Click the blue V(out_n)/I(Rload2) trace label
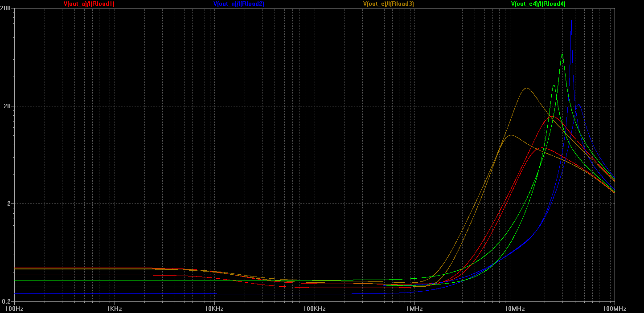 click(x=239, y=4)
